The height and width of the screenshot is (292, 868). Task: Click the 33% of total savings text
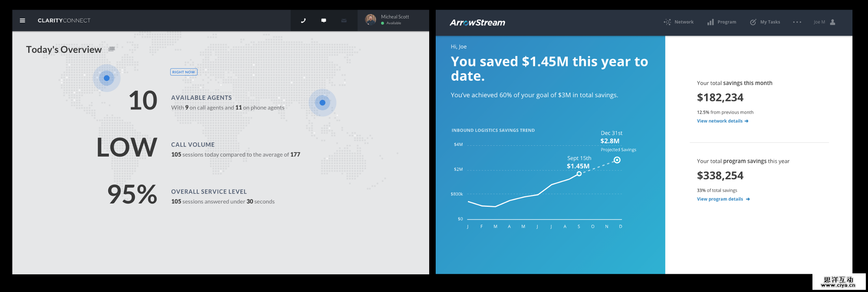(717, 190)
